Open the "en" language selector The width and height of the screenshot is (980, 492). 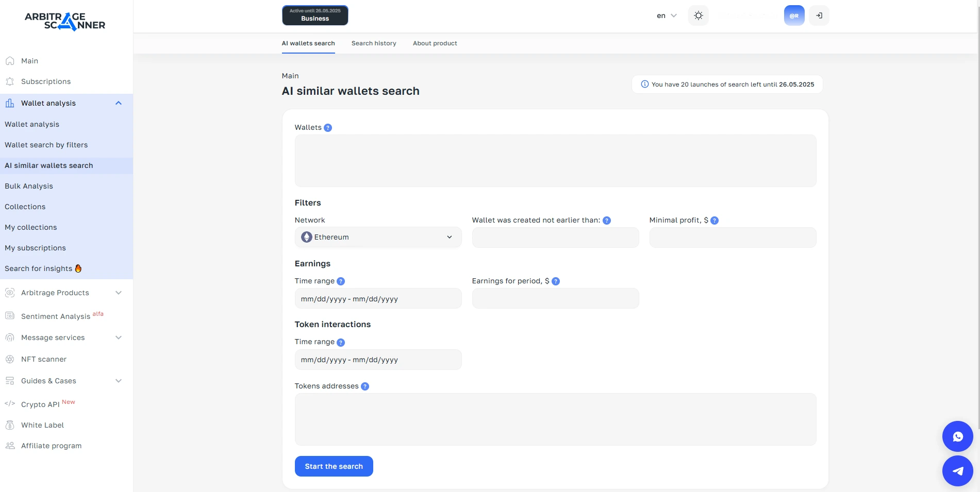666,15
